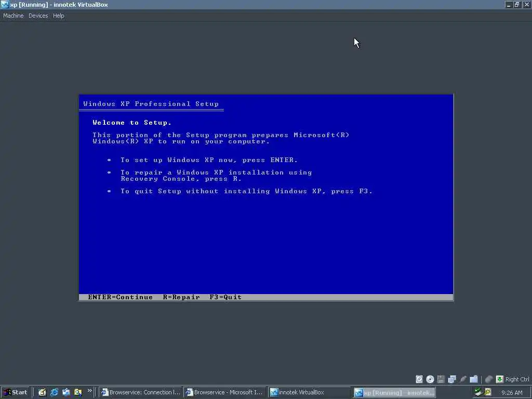Click the mouse capture indicator icon

pos(489,379)
